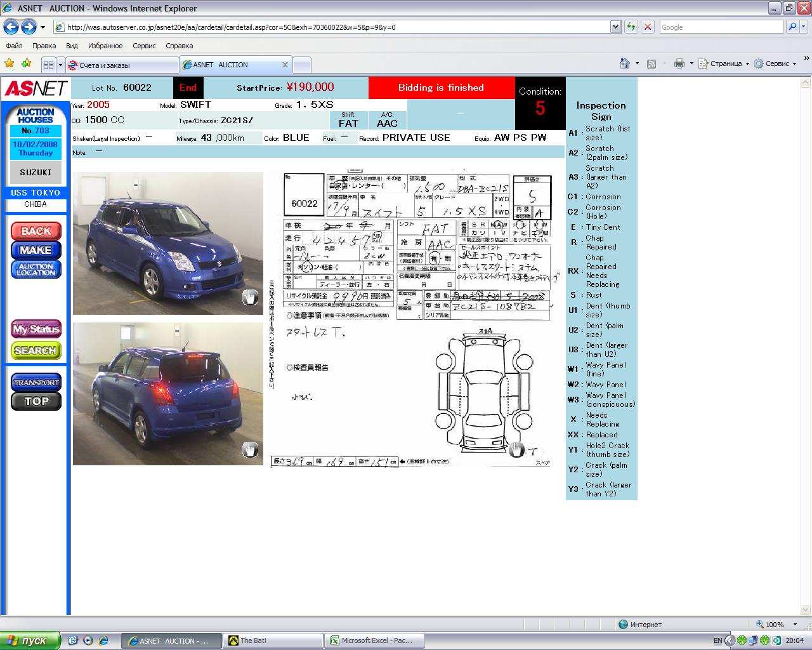The image size is (812, 650).
Task: Click the пуск Start button
Action: pyautogui.click(x=30, y=640)
